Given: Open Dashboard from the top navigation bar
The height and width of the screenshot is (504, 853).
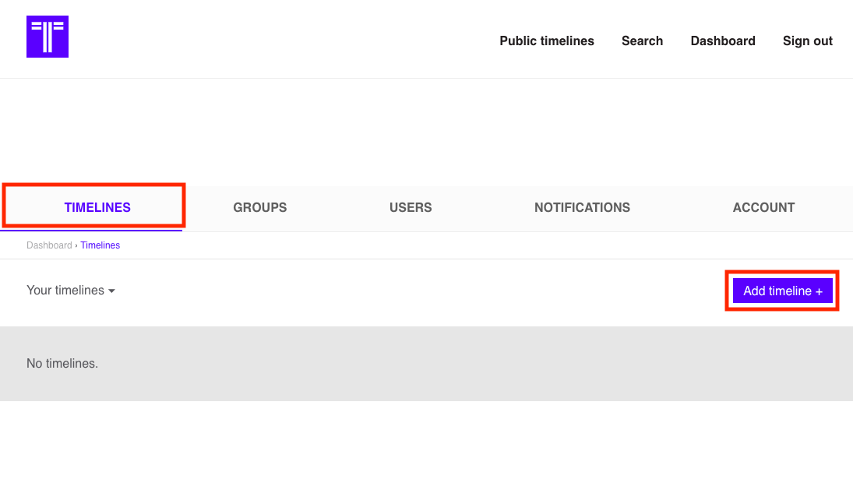Looking at the screenshot, I should click(x=722, y=41).
